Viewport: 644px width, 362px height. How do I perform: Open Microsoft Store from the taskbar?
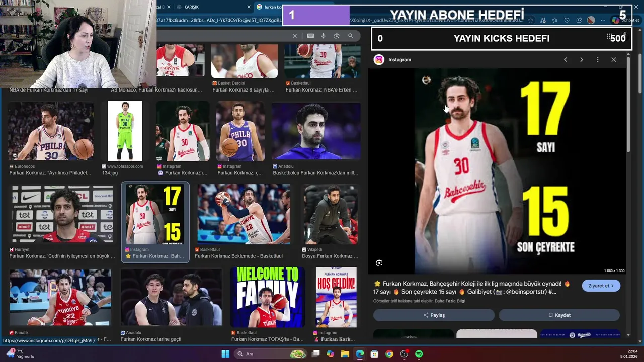tap(374, 354)
